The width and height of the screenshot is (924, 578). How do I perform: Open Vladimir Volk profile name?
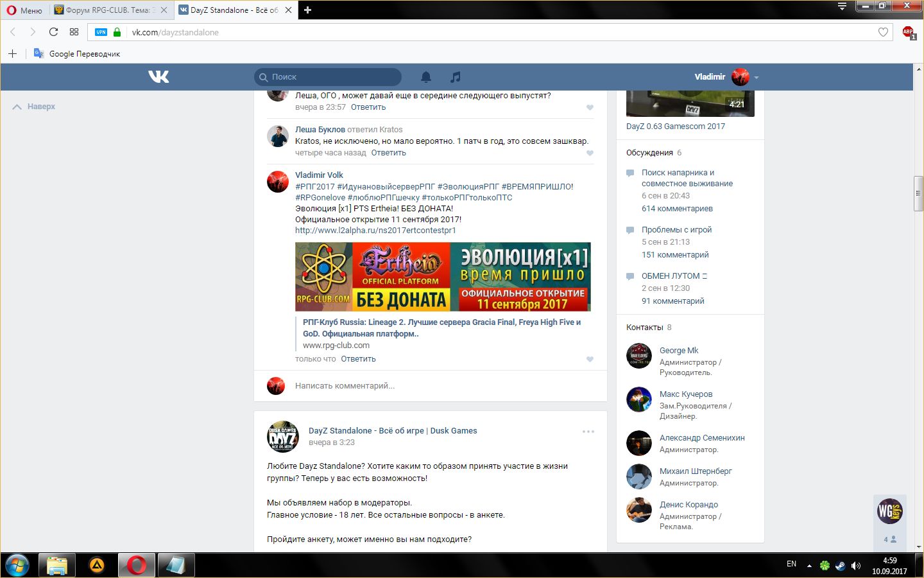click(x=319, y=175)
